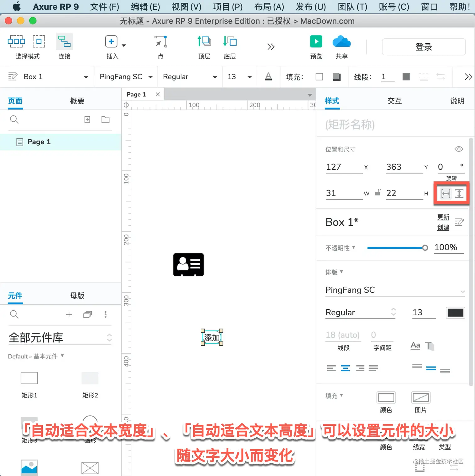
Task: Add a new page icon
Action: click(x=87, y=119)
